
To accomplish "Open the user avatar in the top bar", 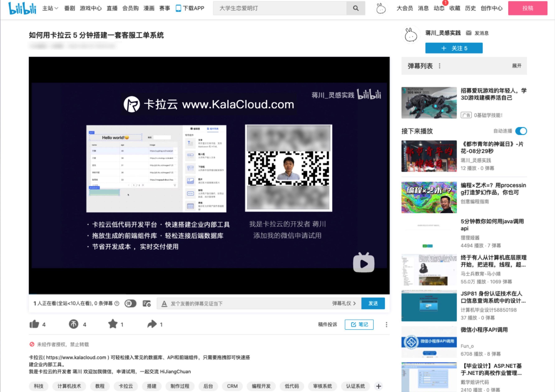I will (381, 8).
